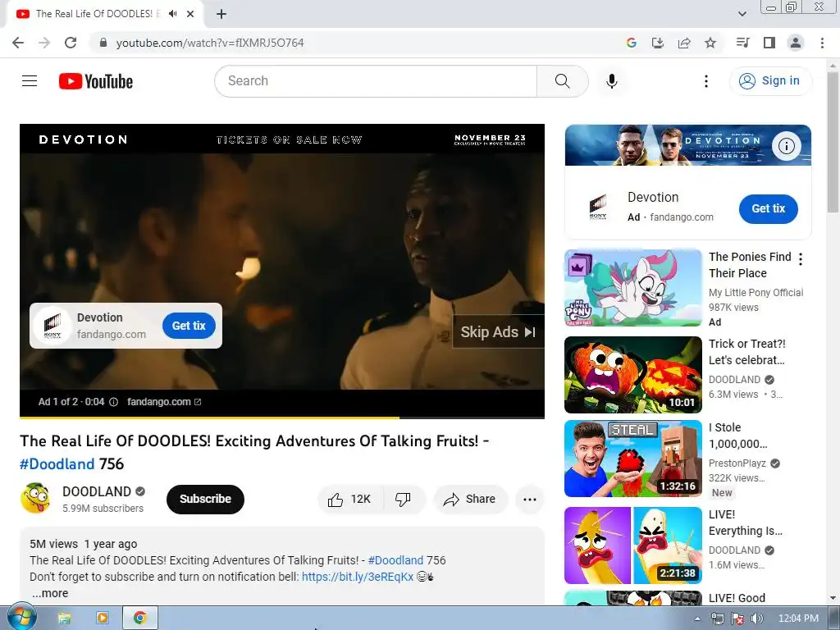Show hidden tray icons arrow
The image size is (840, 630).
(697, 619)
